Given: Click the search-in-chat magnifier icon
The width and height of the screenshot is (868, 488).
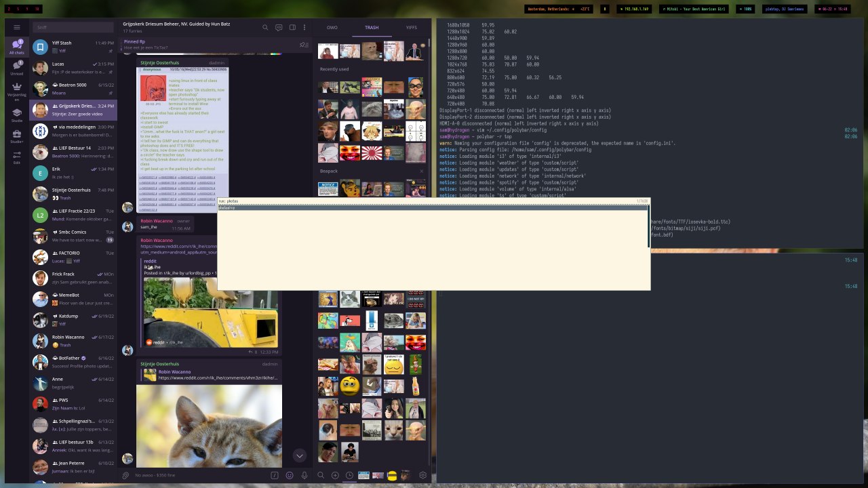Looking at the screenshot, I should click(265, 28).
